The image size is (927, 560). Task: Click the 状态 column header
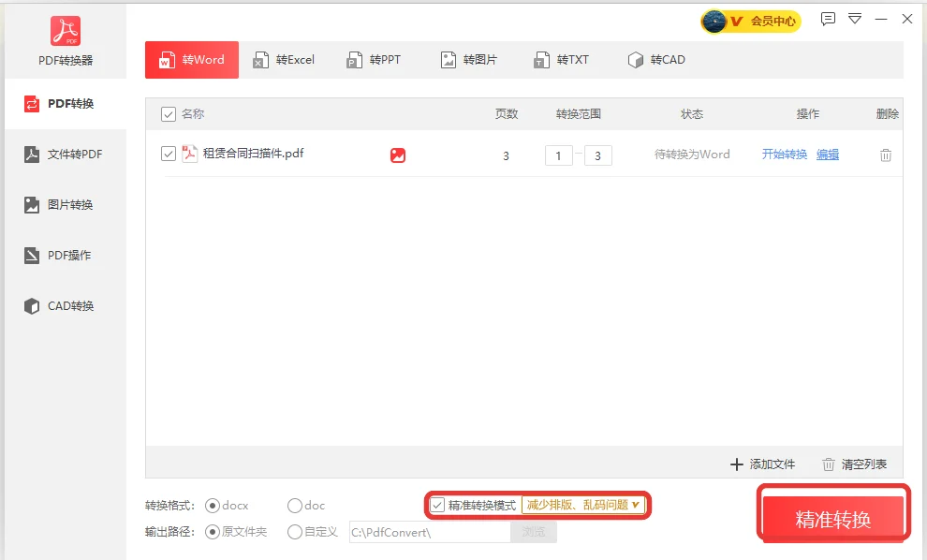point(692,114)
